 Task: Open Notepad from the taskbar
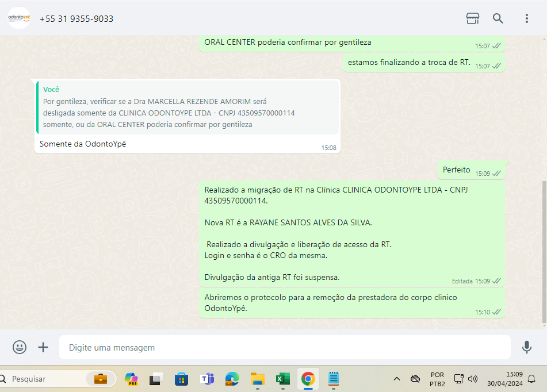point(334,379)
